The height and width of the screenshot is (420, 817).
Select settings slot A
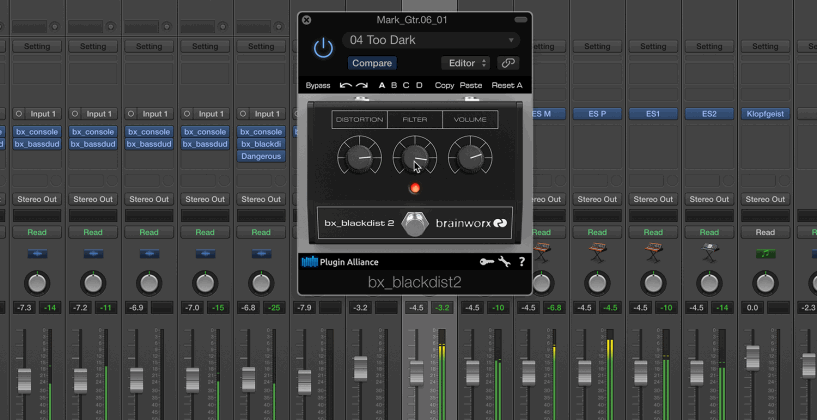point(382,85)
